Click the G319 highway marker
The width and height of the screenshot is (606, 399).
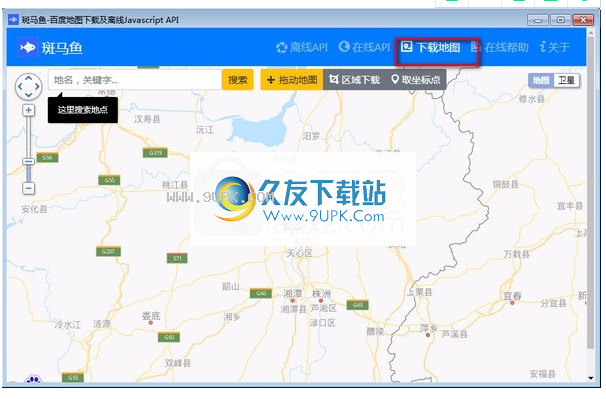coord(155,153)
